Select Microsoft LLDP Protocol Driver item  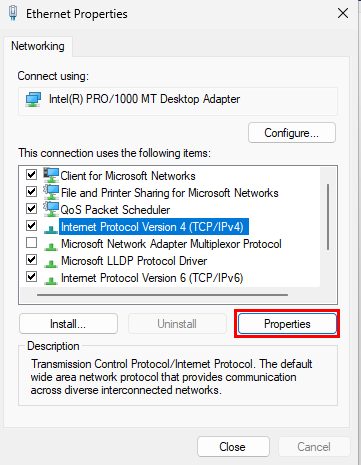tap(134, 261)
